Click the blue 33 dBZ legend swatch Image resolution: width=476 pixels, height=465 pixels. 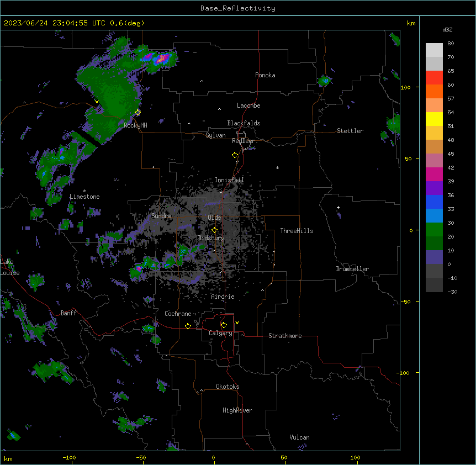coord(434,202)
